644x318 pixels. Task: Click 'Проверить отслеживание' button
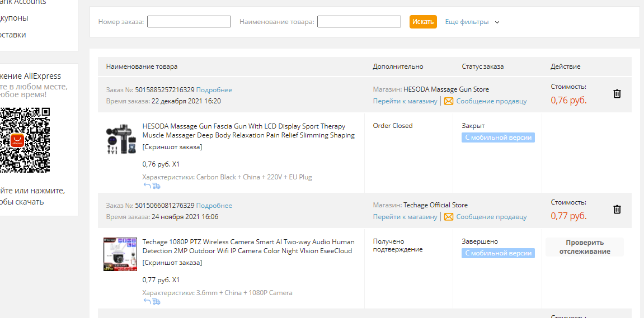pyautogui.click(x=585, y=247)
